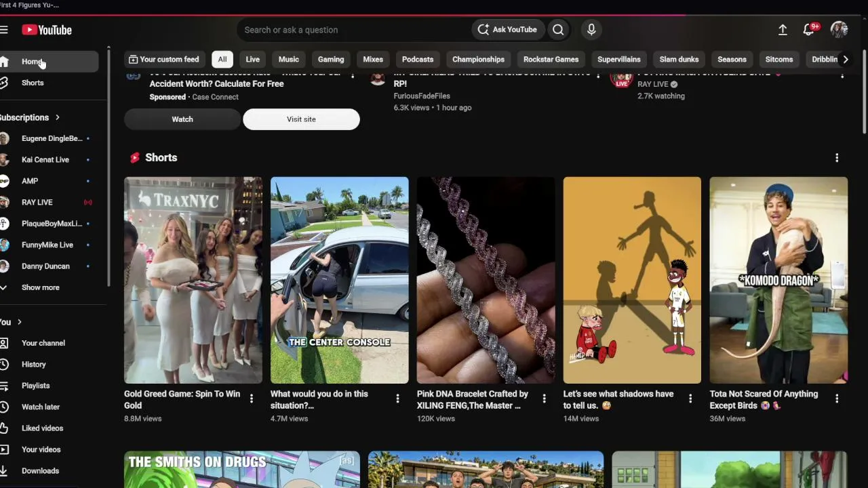Viewport: 868px width, 488px height.
Task: Open Your custom feed chip
Action: (164, 60)
